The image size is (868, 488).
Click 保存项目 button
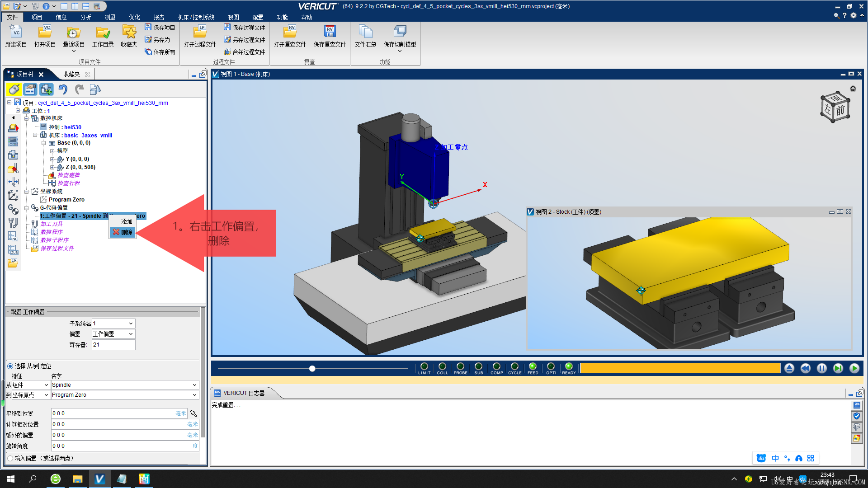[x=160, y=28]
